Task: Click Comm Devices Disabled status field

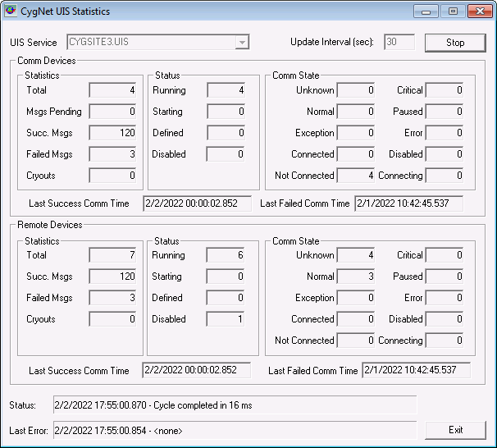Action: click(x=226, y=154)
